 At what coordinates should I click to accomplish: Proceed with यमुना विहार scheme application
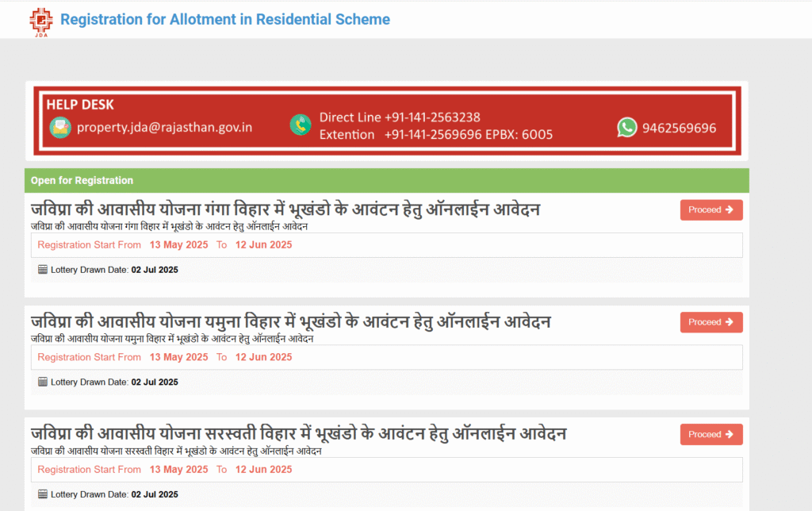711,322
